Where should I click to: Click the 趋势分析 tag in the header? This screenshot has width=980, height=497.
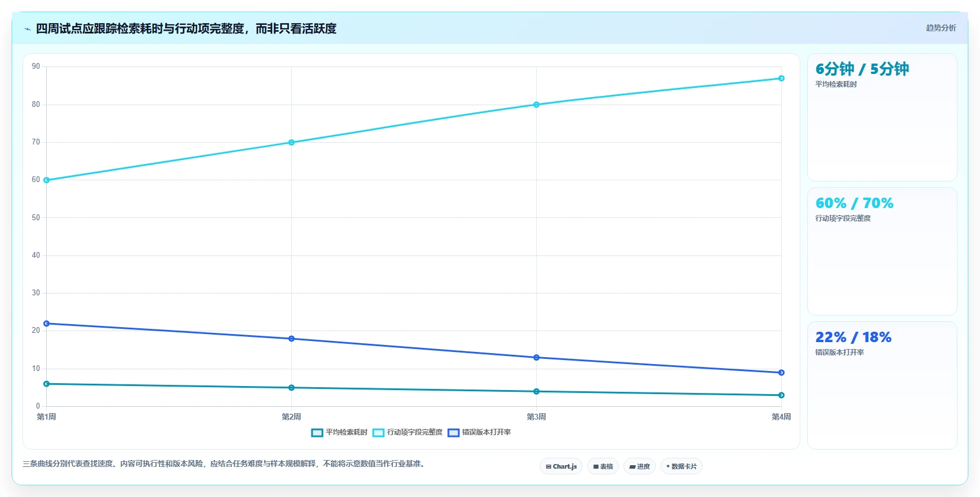941,28
